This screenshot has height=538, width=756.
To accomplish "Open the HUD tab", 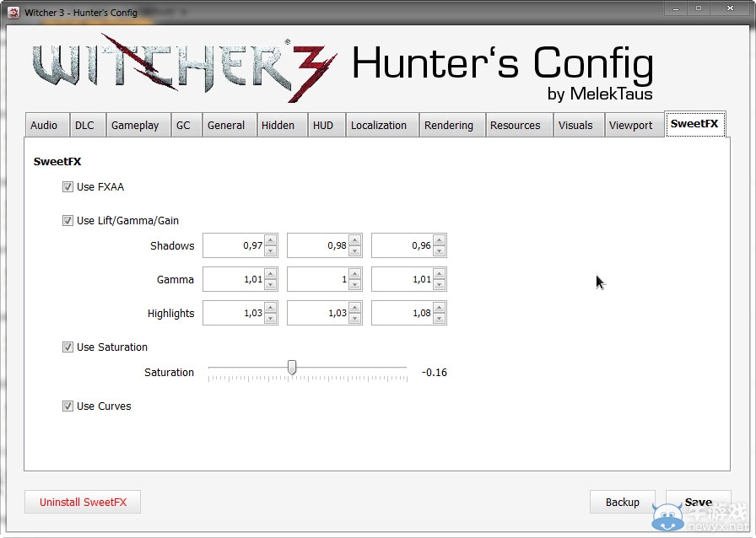I will tap(327, 126).
